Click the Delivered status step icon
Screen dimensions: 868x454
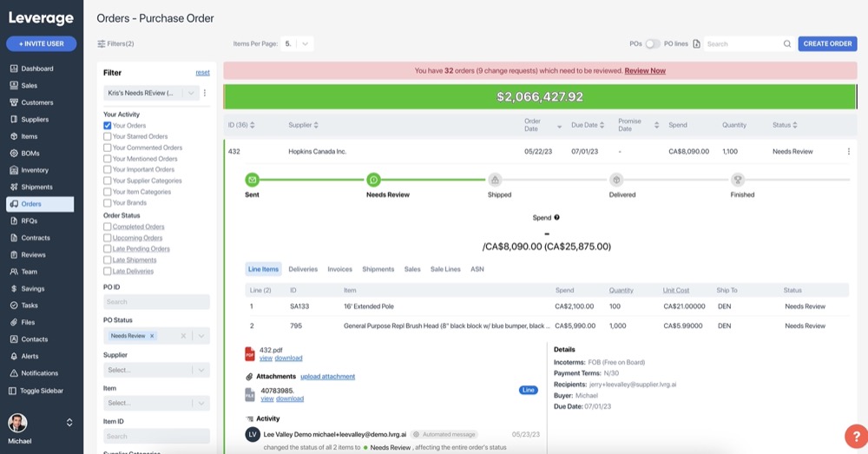[616, 180]
